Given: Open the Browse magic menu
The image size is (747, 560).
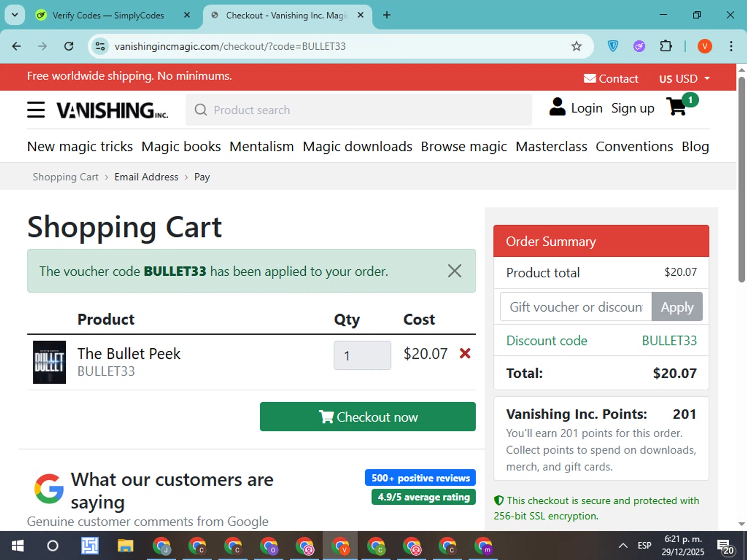Looking at the screenshot, I should pyautogui.click(x=464, y=146).
